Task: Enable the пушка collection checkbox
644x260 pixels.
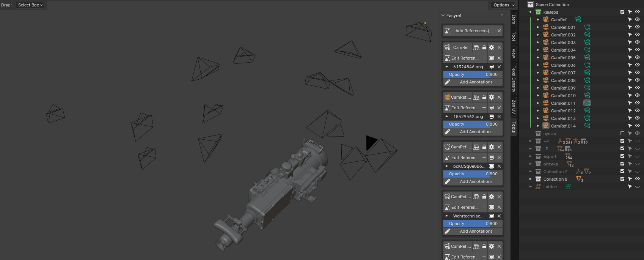Action: click(622, 134)
